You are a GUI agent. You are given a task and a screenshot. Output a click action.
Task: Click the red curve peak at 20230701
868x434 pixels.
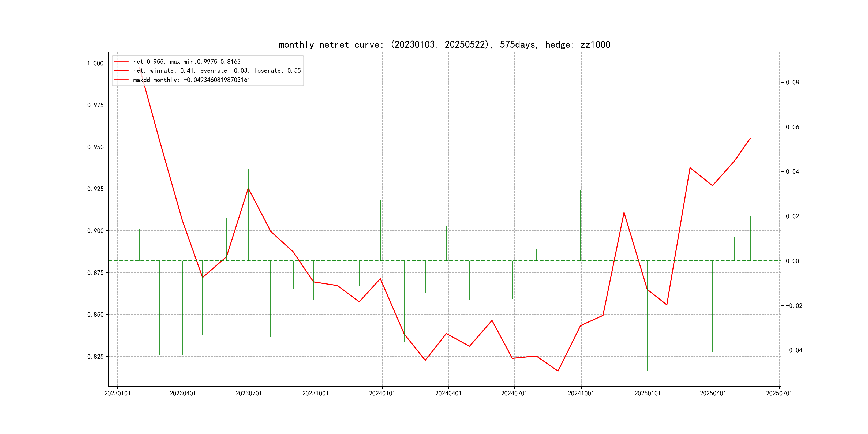248,188
